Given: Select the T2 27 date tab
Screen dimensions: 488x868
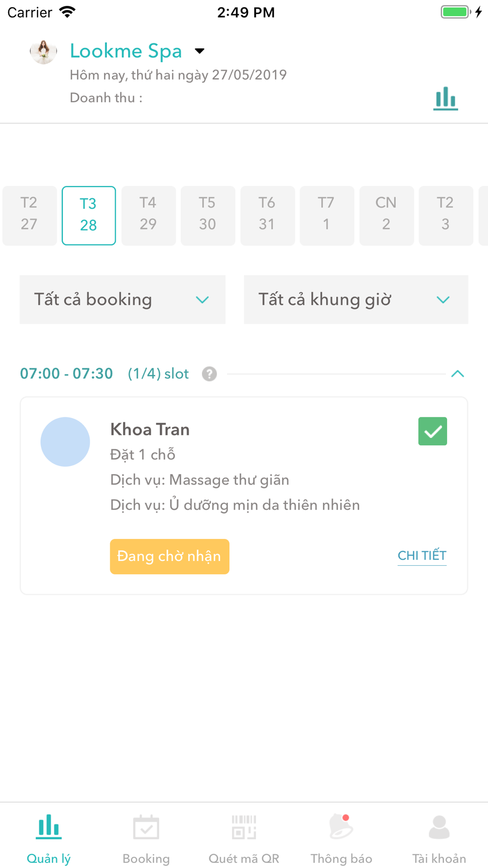Looking at the screenshot, I should point(29,215).
